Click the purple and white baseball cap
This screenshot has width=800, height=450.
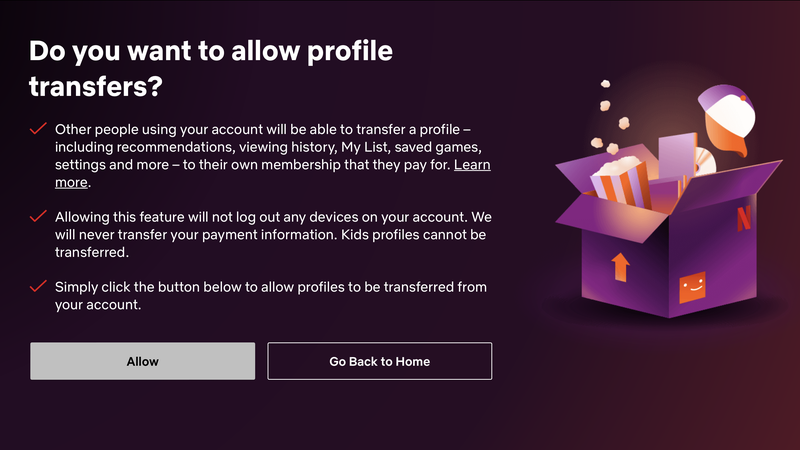[x=728, y=118]
